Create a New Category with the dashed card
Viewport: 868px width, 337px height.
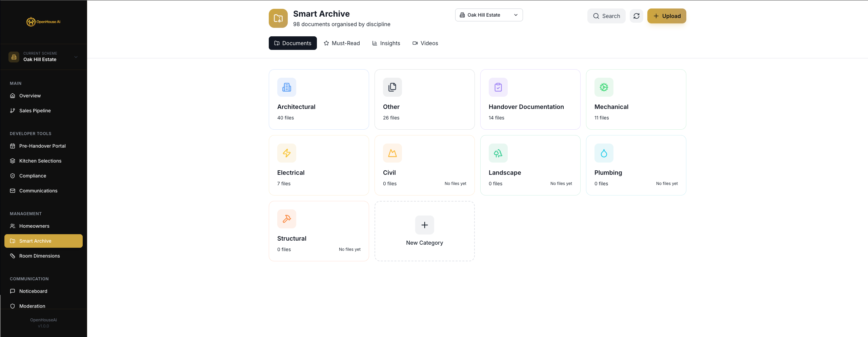(x=424, y=231)
